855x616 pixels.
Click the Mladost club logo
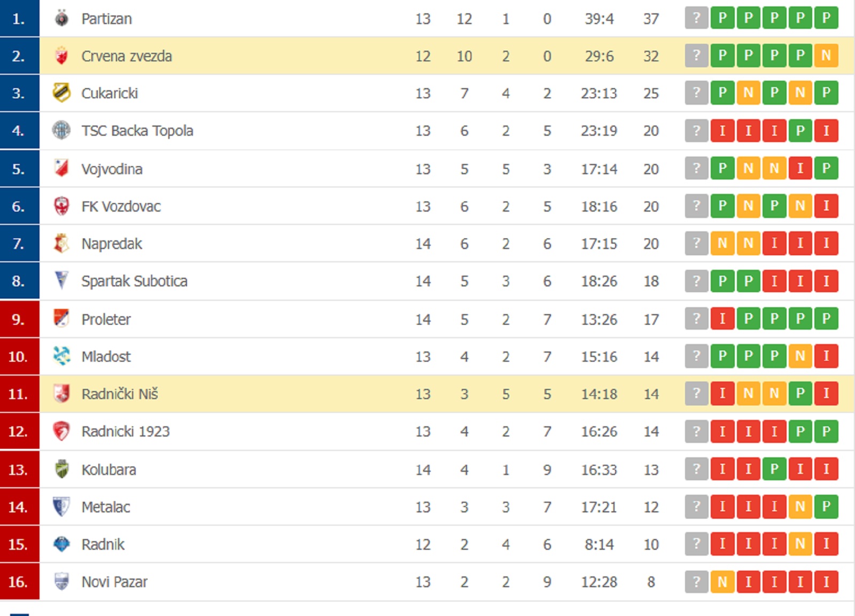(x=61, y=356)
